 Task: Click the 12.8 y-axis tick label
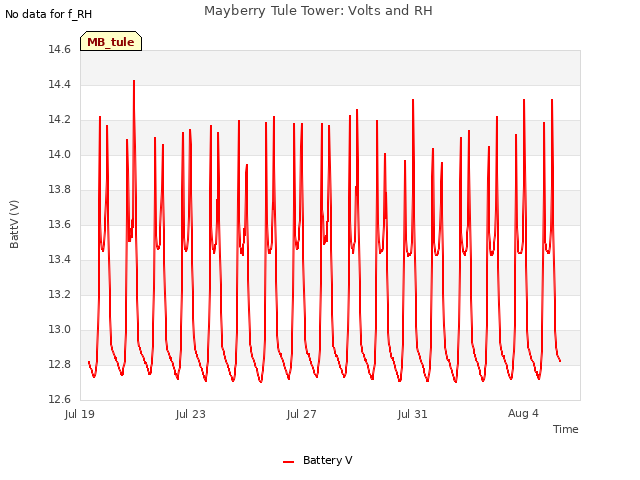(60, 364)
